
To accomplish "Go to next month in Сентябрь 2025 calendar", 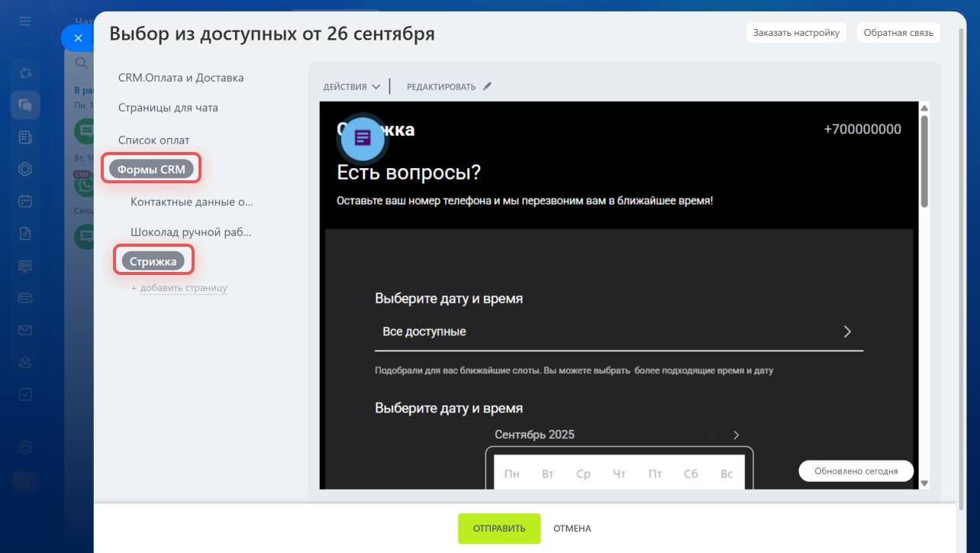I will point(736,435).
